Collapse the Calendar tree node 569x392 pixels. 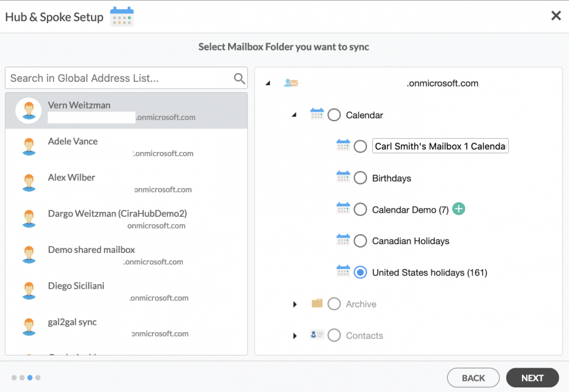pyautogui.click(x=294, y=115)
